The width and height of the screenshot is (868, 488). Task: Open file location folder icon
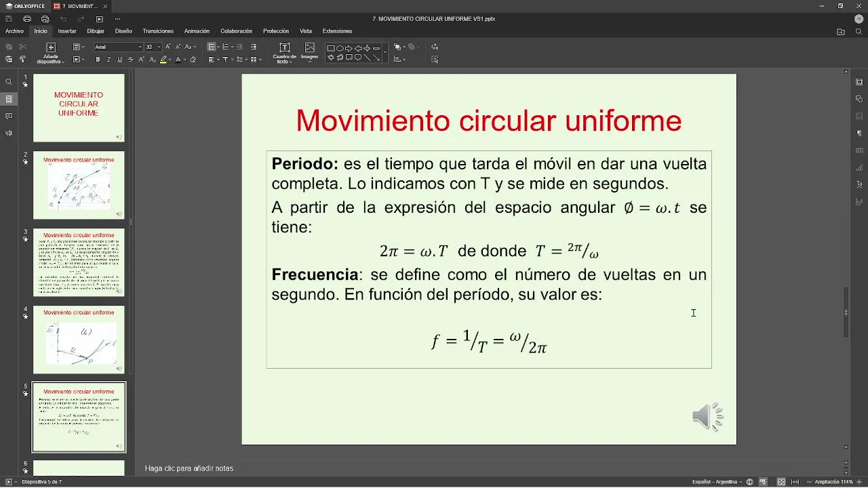tap(841, 31)
